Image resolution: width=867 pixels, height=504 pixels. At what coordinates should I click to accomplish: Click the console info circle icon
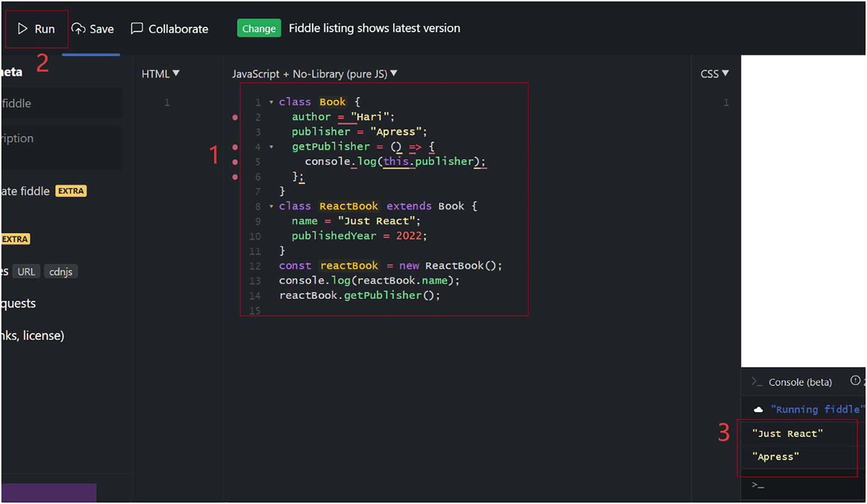[x=855, y=381]
